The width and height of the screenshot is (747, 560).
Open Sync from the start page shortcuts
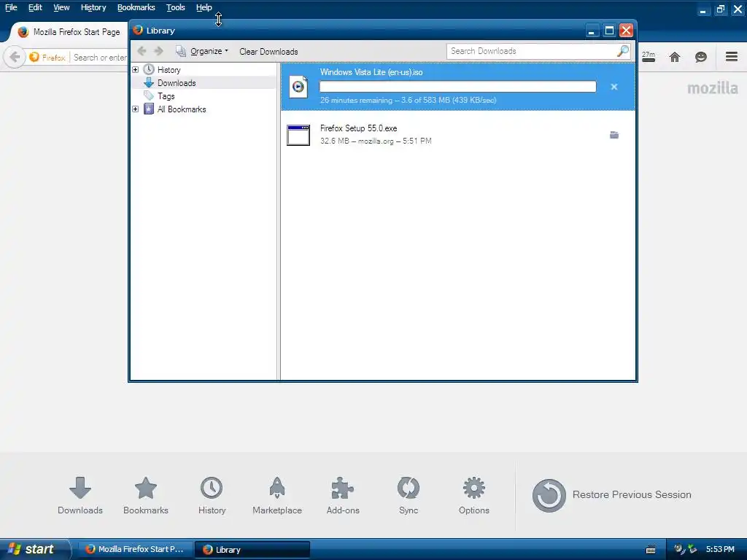409,495
